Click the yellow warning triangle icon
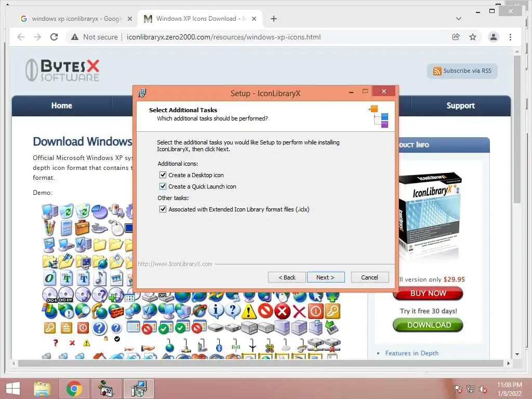 pyautogui.click(x=249, y=311)
